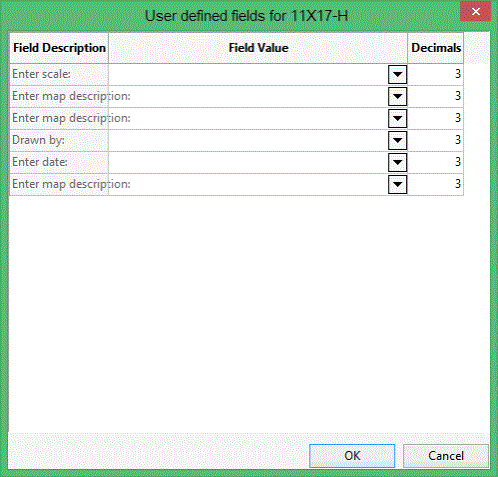This screenshot has height=477, width=498.
Task: Open the Enter date dropdown arrow
Action: click(397, 162)
